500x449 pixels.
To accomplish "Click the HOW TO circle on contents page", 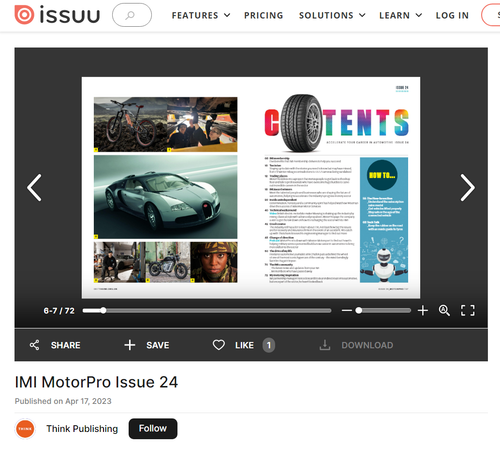I will [x=382, y=175].
